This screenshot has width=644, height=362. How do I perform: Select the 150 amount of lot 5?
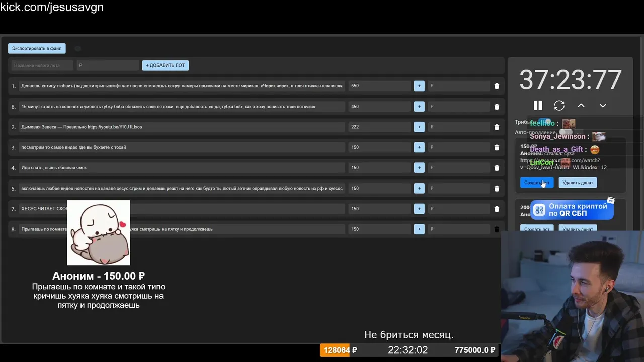379,188
